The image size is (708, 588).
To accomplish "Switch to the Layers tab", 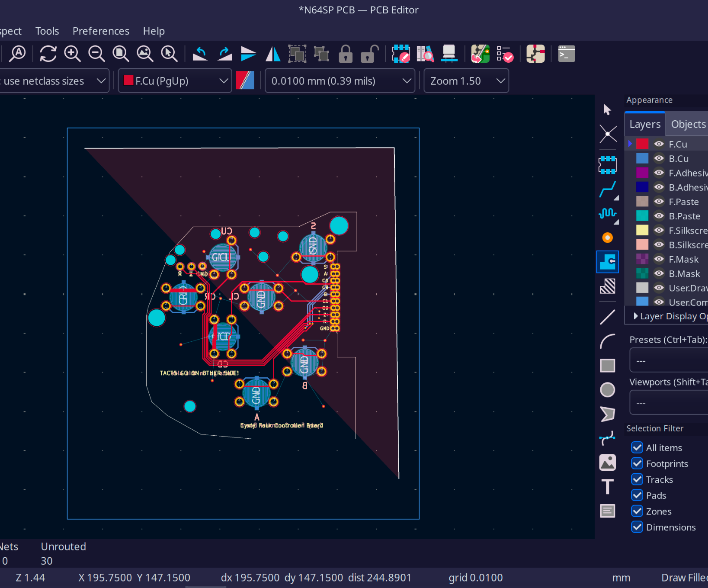I will (x=645, y=125).
